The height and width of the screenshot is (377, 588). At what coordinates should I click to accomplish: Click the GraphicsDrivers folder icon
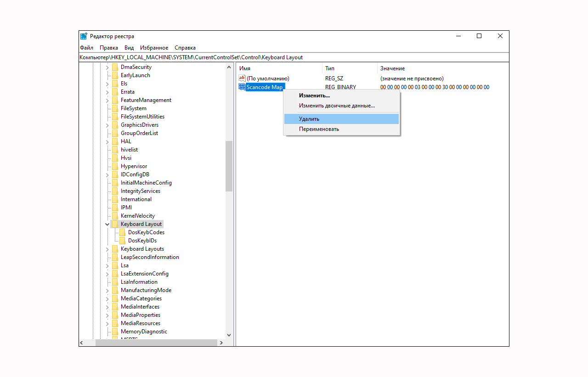pyautogui.click(x=115, y=125)
